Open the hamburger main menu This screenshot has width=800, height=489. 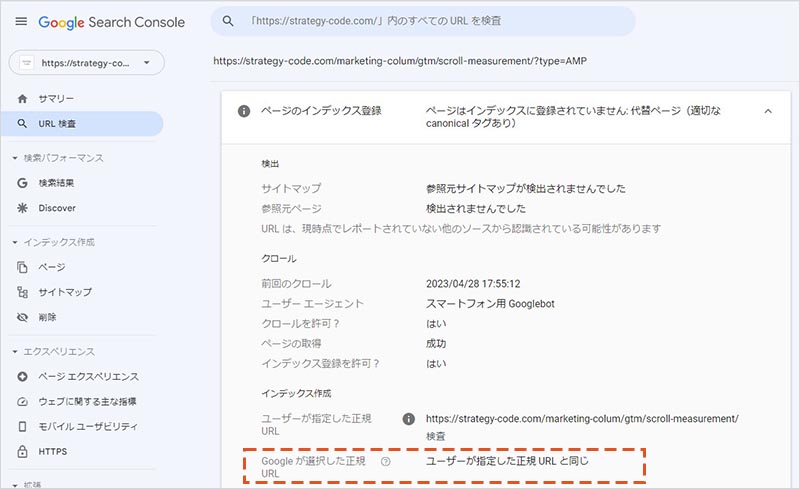coord(21,21)
